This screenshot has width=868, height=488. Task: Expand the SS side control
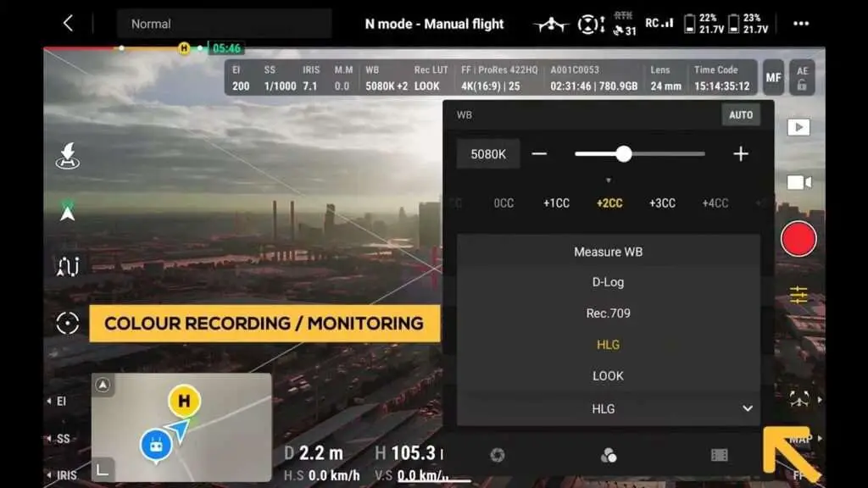click(58, 439)
